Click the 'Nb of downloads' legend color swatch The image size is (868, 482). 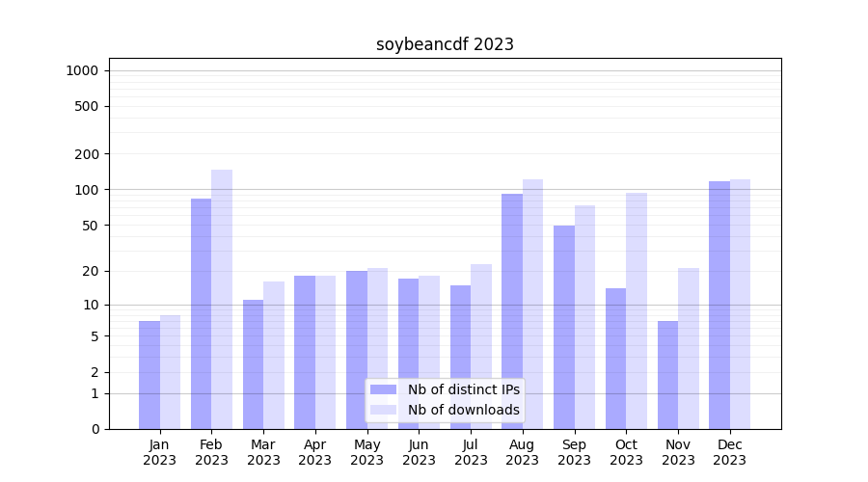point(383,410)
